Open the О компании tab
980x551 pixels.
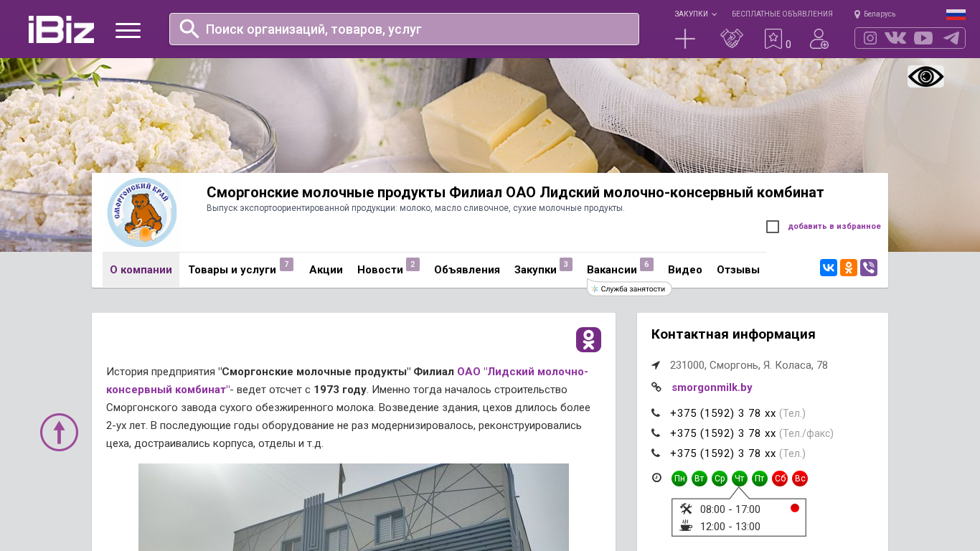click(141, 270)
